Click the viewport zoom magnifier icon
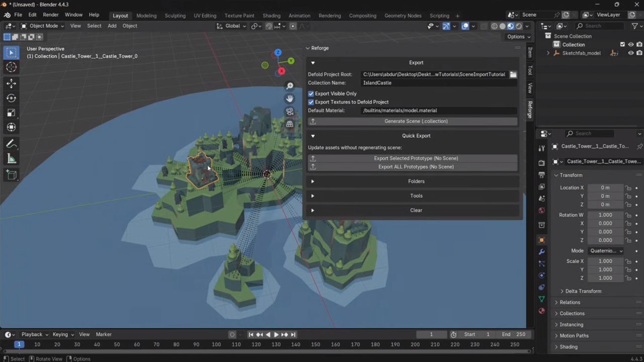Image resolution: width=644 pixels, height=362 pixels. tap(289, 86)
